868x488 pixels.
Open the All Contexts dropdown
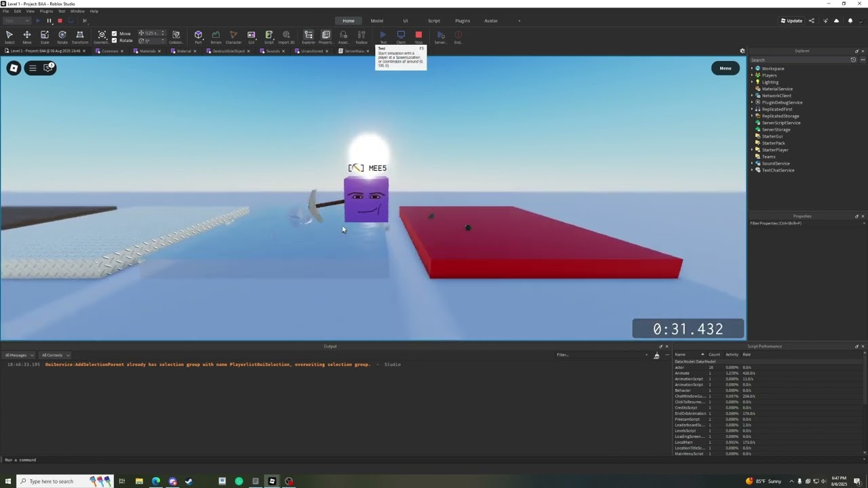click(x=55, y=355)
